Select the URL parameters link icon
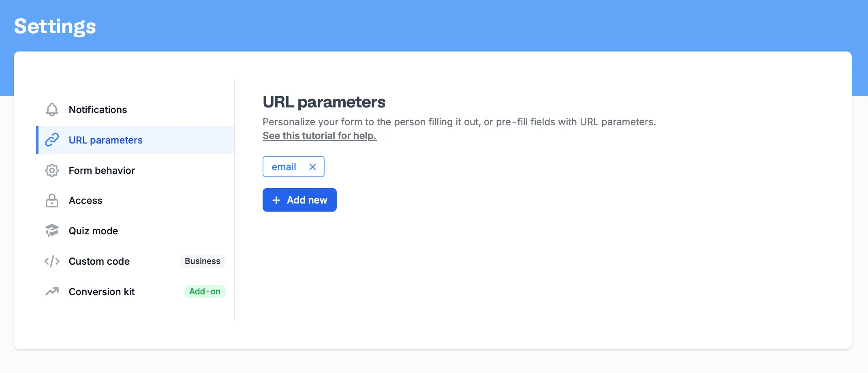The width and height of the screenshot is (868, 373). point(52,140)
